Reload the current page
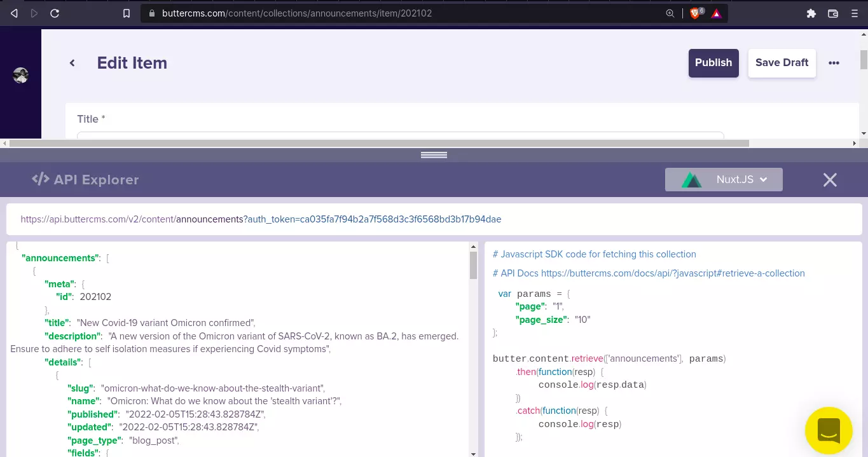This screenshot has height=457, width=868. coord(55,13)
